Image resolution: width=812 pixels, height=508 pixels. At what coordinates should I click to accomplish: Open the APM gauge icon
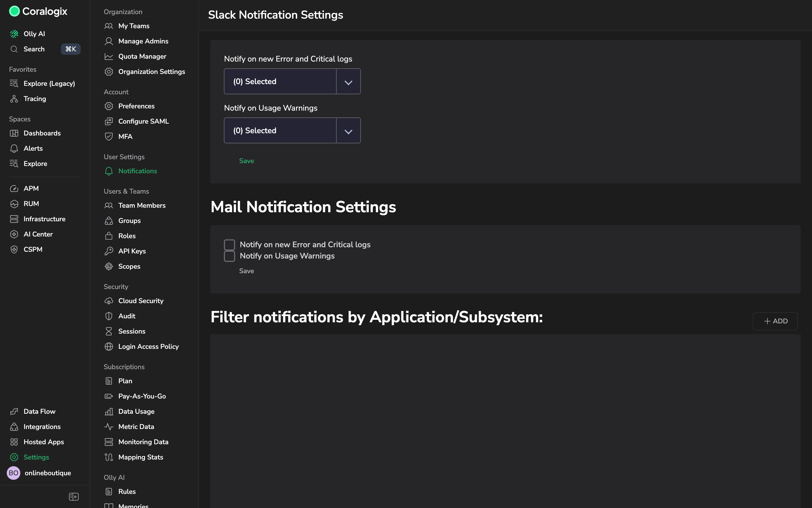14,189
